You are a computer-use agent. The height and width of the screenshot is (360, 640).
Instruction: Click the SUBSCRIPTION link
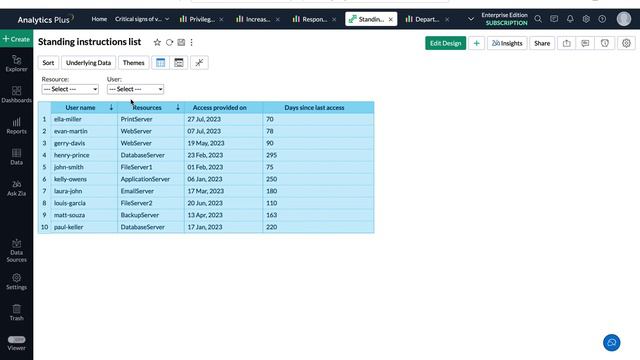click(506, 23)
